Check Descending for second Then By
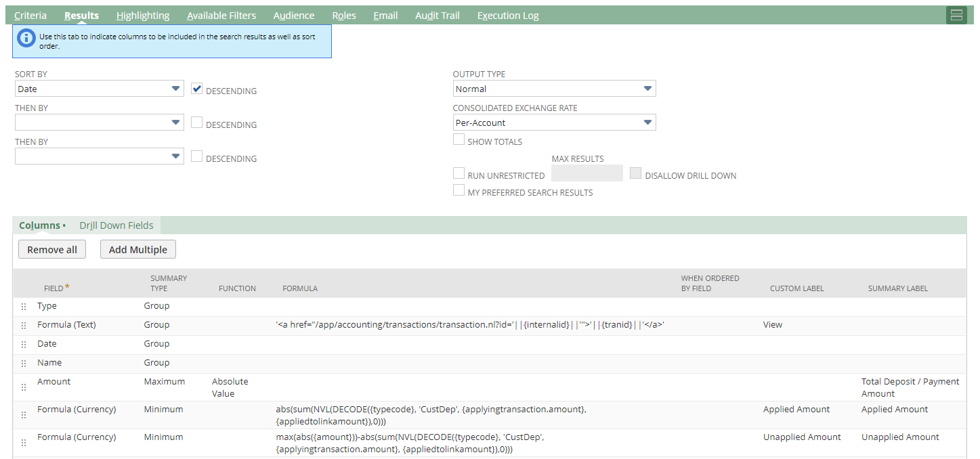 pos(196,156)
